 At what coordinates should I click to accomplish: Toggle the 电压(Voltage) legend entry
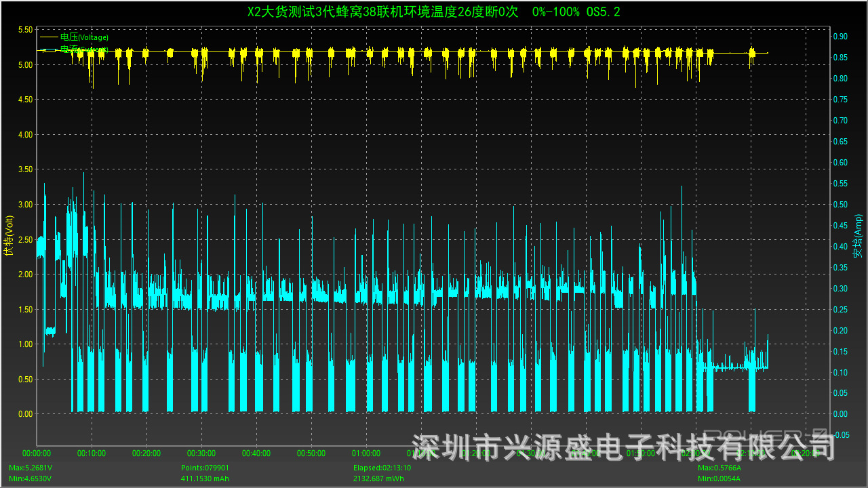point(84,37)
